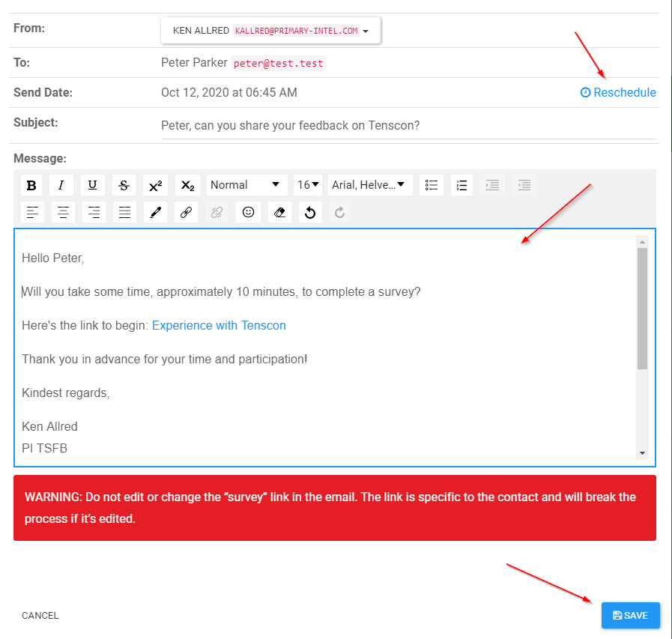Remove the hyperlink (unlink icon)
672x639 pixels.
[217, 212]
